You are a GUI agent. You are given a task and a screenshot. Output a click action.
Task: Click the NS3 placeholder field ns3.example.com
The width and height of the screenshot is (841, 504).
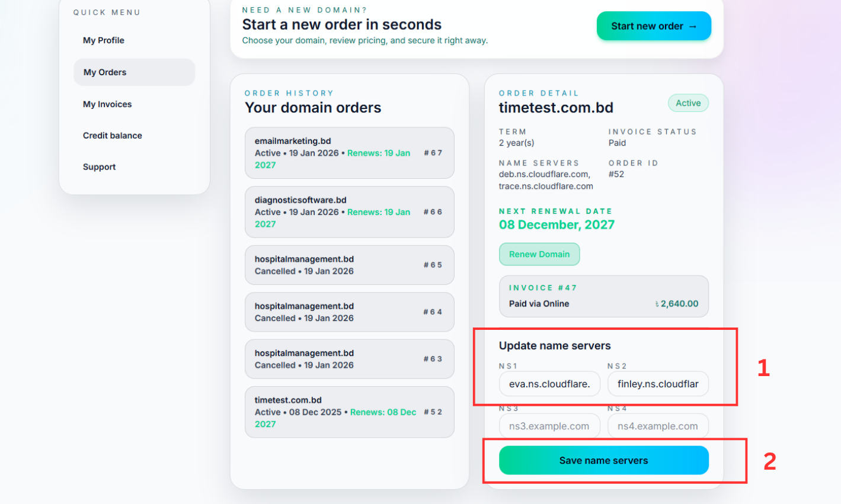(x=549, y=425)
